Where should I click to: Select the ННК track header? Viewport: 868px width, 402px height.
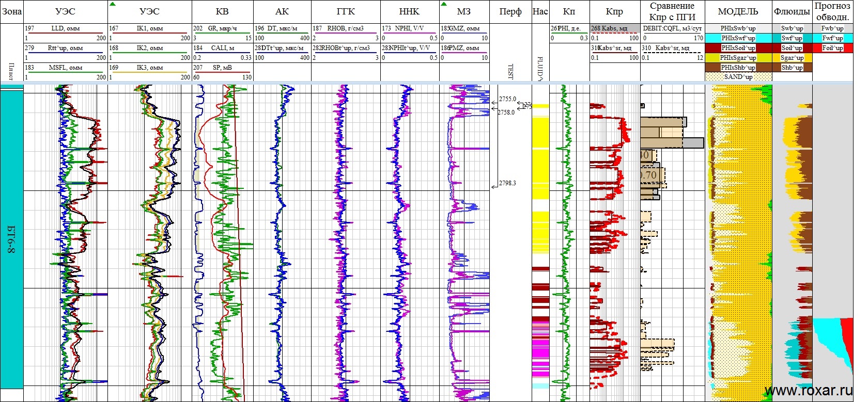410,11
